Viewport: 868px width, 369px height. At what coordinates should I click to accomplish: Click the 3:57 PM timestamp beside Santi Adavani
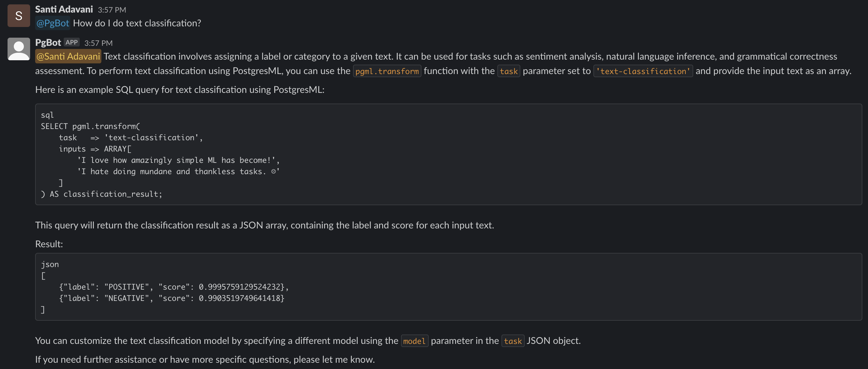pos(112,10)
